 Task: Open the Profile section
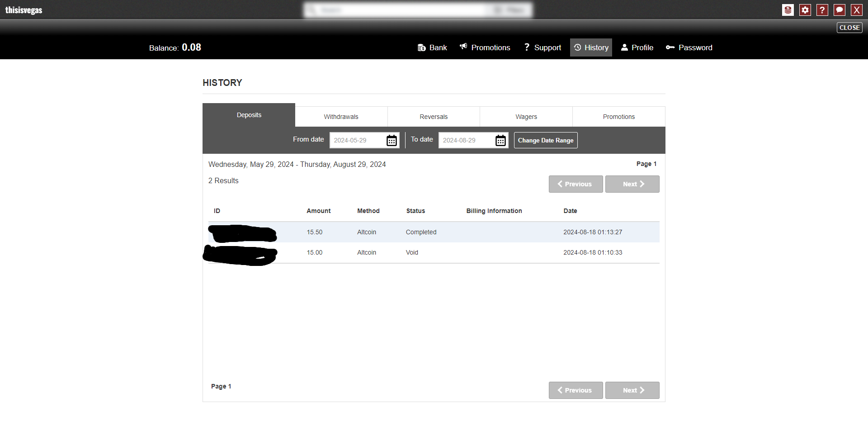click(637, 47)
